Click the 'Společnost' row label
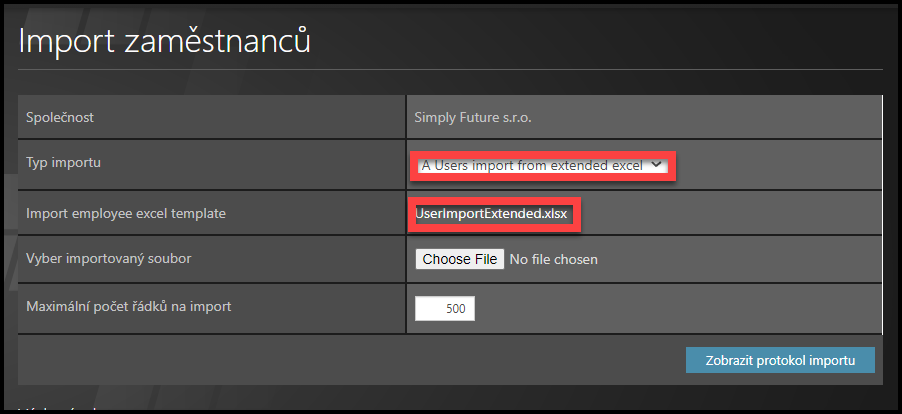 tap(62, 118)
